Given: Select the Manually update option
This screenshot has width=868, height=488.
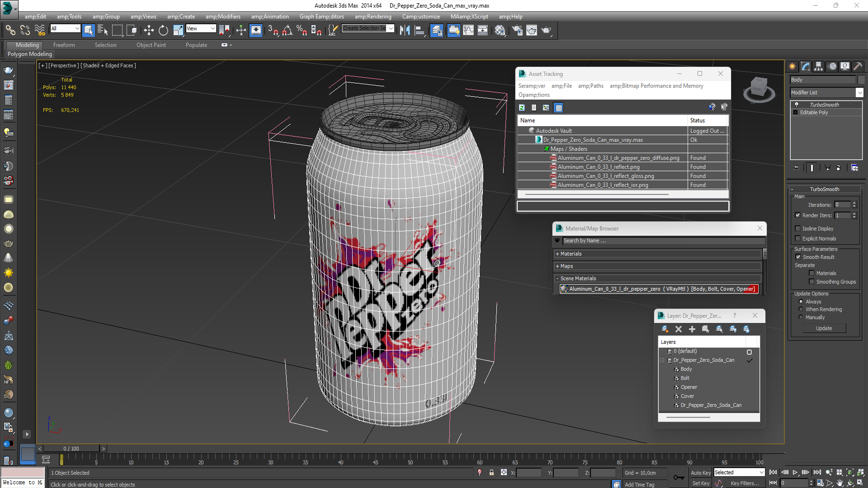Looking at the screenshot, I should coord(801,317).
